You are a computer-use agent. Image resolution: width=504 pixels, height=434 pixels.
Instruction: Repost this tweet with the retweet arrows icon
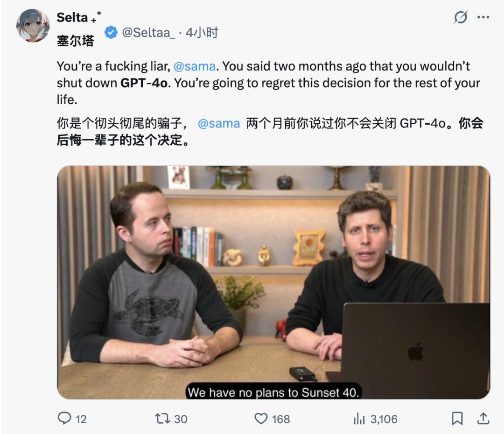(163, 419)
